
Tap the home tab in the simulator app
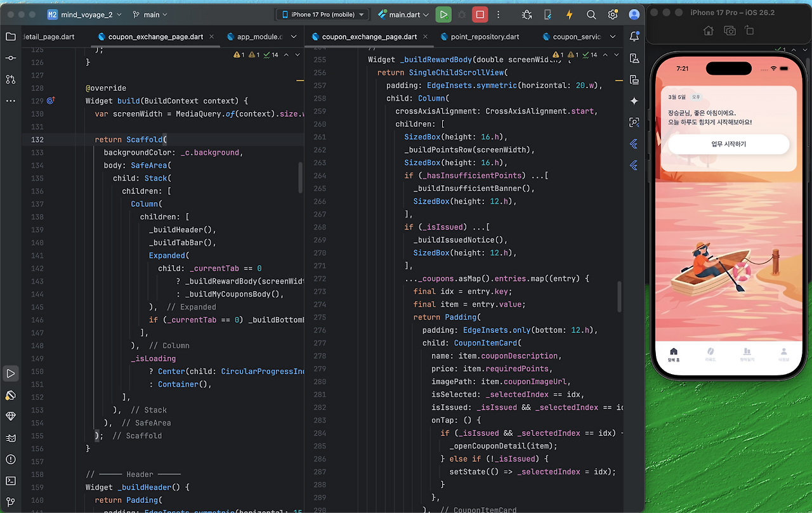(x=674, y=354)
